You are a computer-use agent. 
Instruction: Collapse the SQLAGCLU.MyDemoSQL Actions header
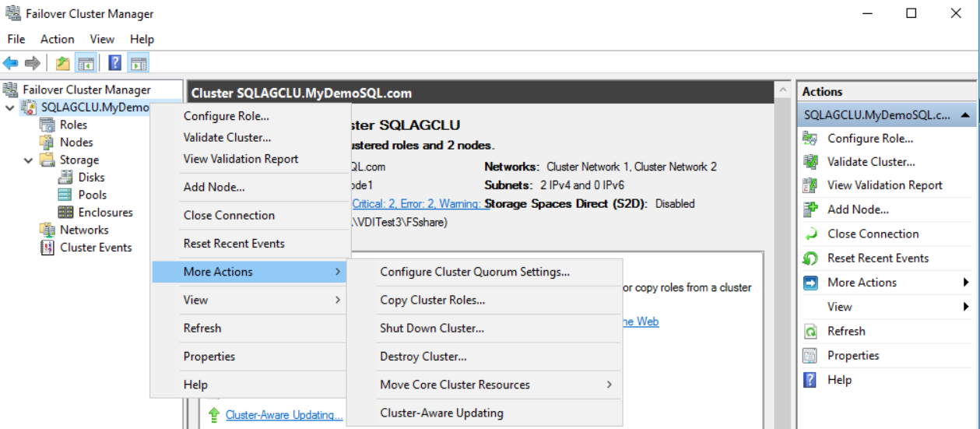pos(964,114)
